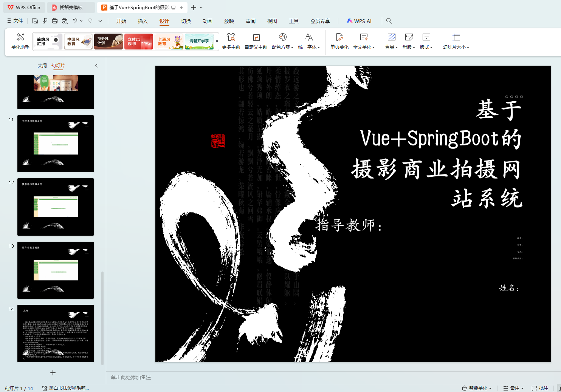Open the 统一字体 unify fonts dropdown
The image size is (561, 392).
click(x=309, y=41)
